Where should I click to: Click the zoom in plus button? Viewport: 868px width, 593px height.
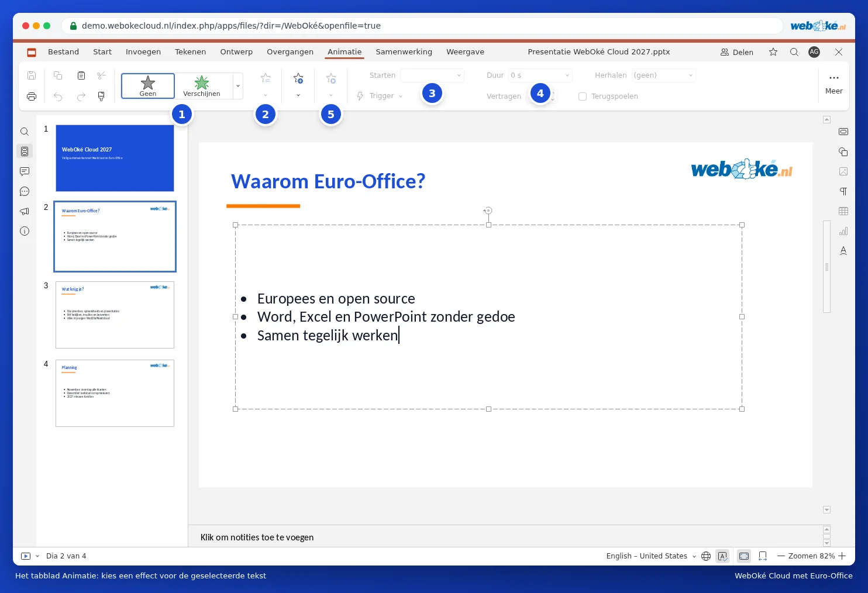(x=842, y=556)
